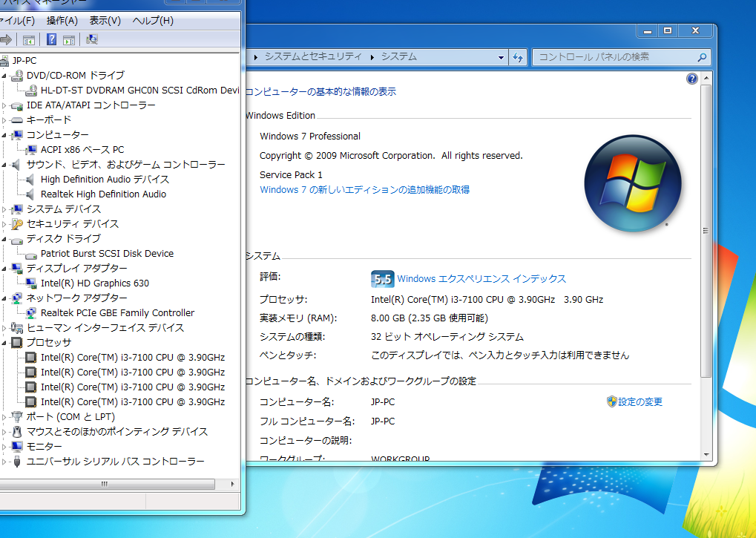Image resolution: width=756 pixels, height=538 pixels.
Task: Select HL-DT-ST DVDRAM GHC0N device entry
Action: 139,90
